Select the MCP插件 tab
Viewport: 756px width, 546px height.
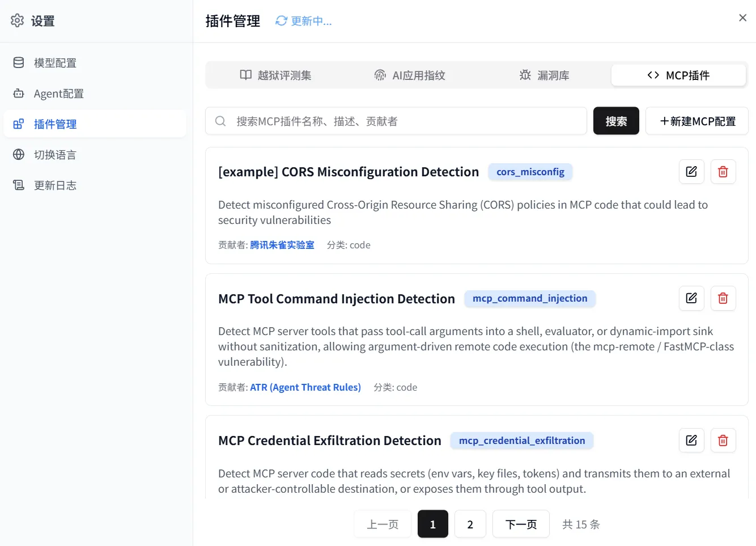pyautogui.click(x=678, y=75)
